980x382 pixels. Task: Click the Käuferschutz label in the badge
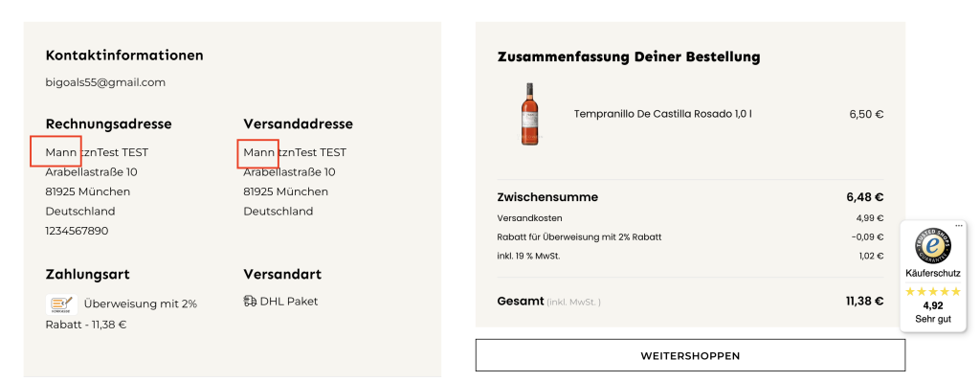coord(933,273)
